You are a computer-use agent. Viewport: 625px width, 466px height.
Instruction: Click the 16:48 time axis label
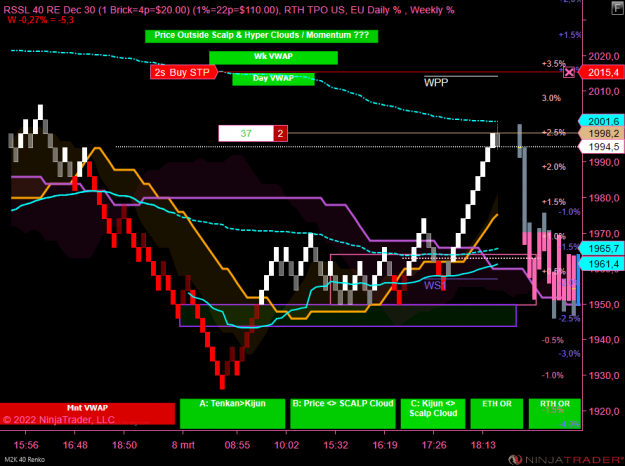point(75,445)
